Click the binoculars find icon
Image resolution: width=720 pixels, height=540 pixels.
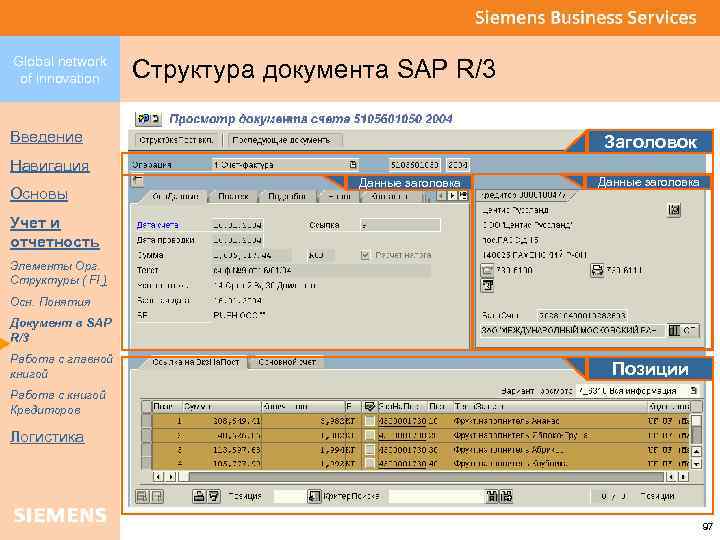point(492,496)
